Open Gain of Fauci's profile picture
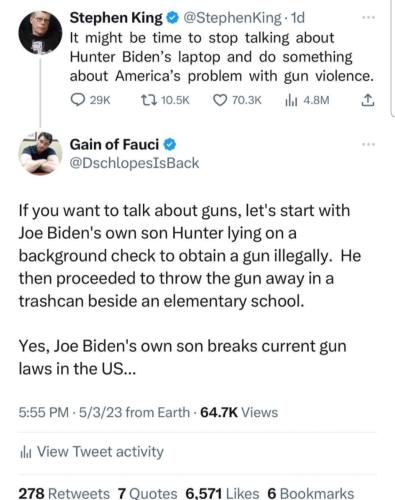The height and width of the screenshot is (500, 395). [40, 153]
